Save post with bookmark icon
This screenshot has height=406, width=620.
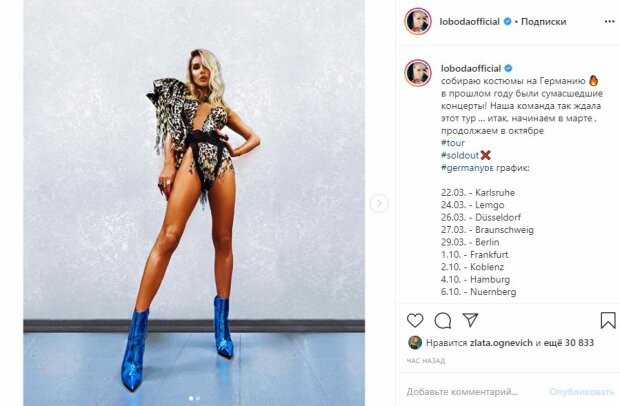[608, 320]
